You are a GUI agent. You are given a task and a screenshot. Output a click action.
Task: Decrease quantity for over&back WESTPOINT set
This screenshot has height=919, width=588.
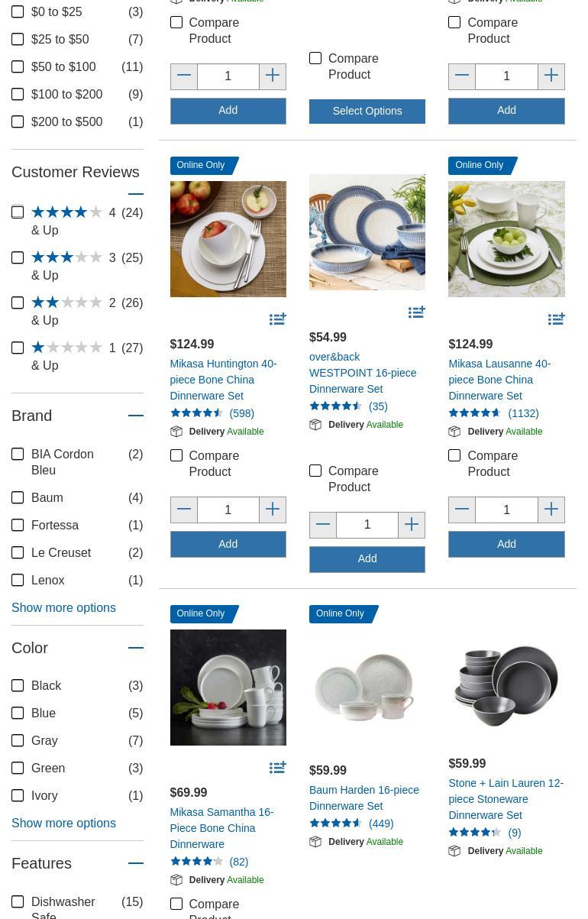pyautogui.click(x=323, y=525)
